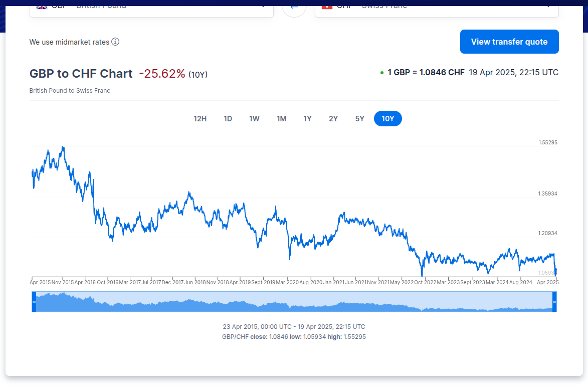Select the 12H chart range
588x389 pixels.
click(x=200, y=119)
